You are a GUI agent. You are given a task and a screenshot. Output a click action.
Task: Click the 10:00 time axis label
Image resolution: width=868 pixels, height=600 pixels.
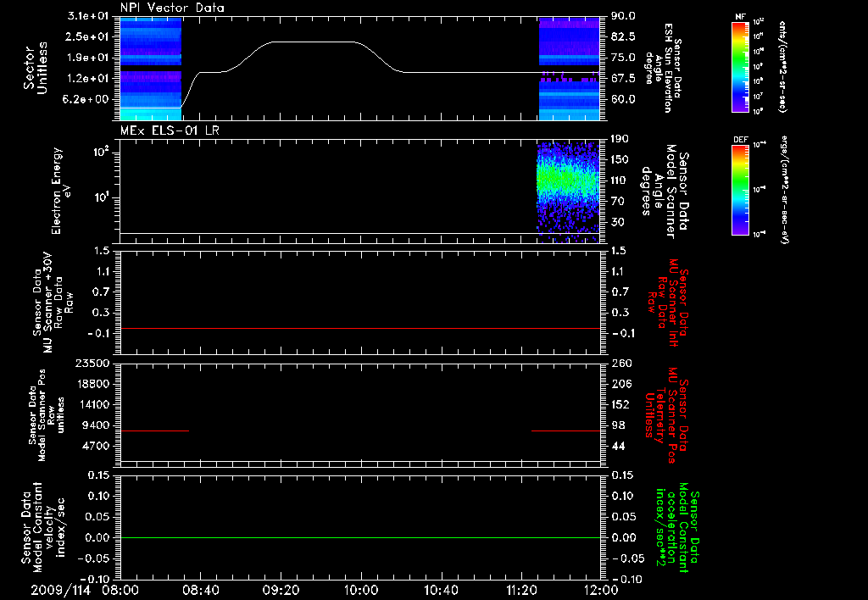click(361, 590)
